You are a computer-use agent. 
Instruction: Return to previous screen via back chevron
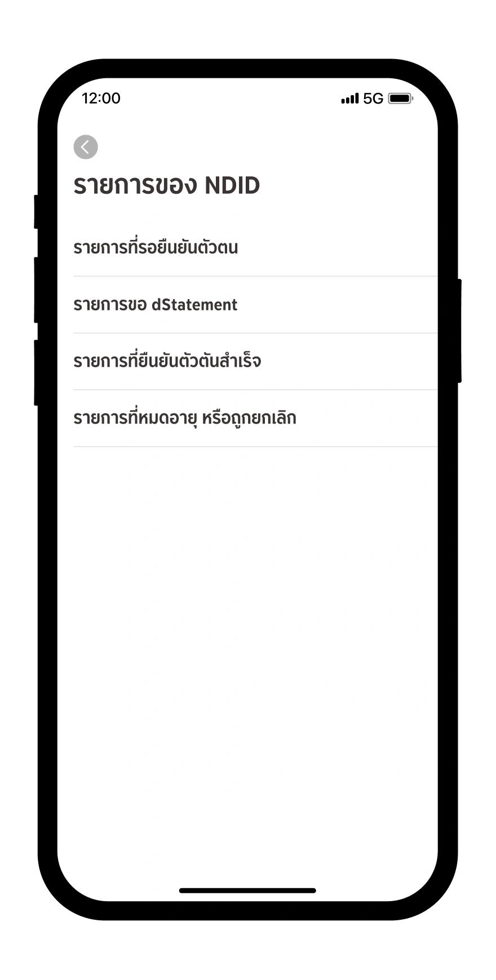86,147
